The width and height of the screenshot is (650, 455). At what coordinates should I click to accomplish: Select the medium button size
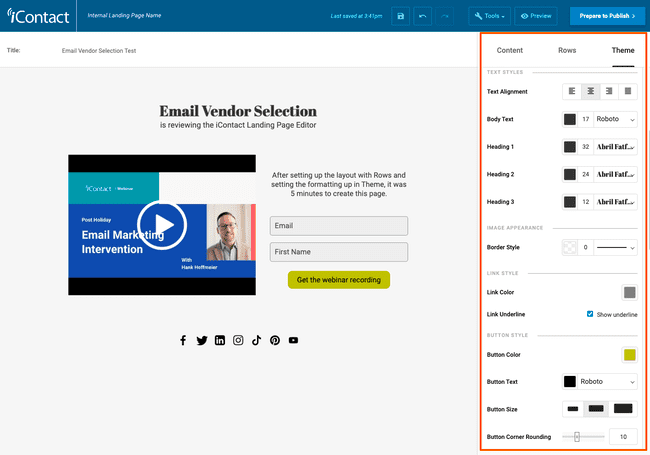(596, 409)
